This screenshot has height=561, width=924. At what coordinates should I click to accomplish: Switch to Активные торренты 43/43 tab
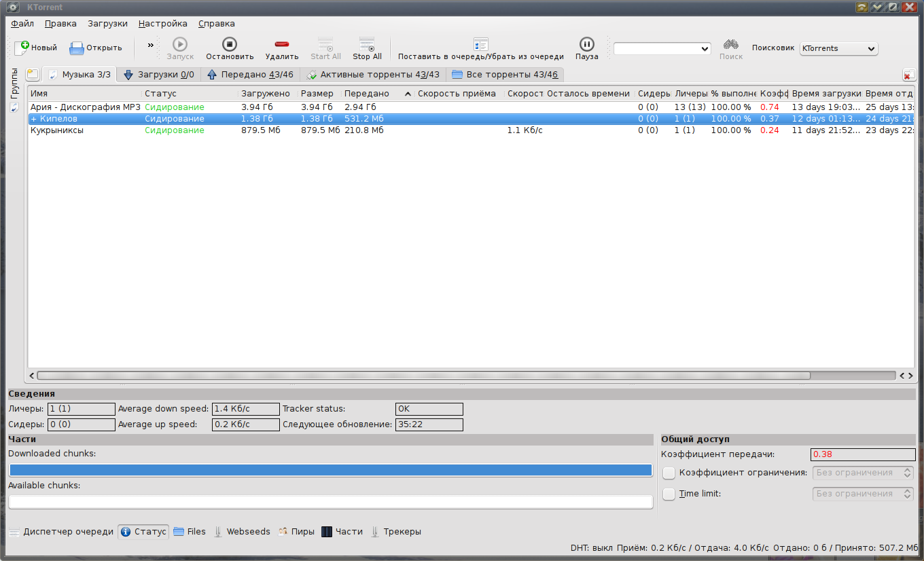click(x=372, y=75)
